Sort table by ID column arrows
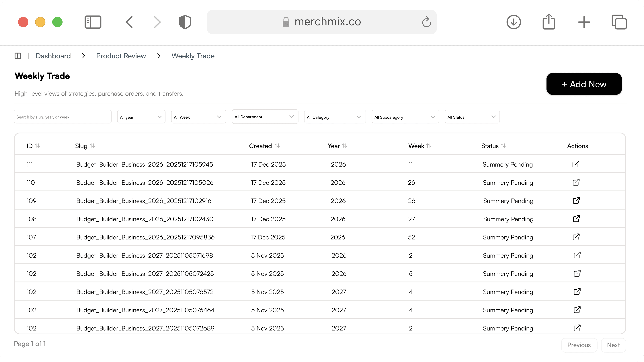This screenshot has width=644, height=362. [x=38, y=146]
